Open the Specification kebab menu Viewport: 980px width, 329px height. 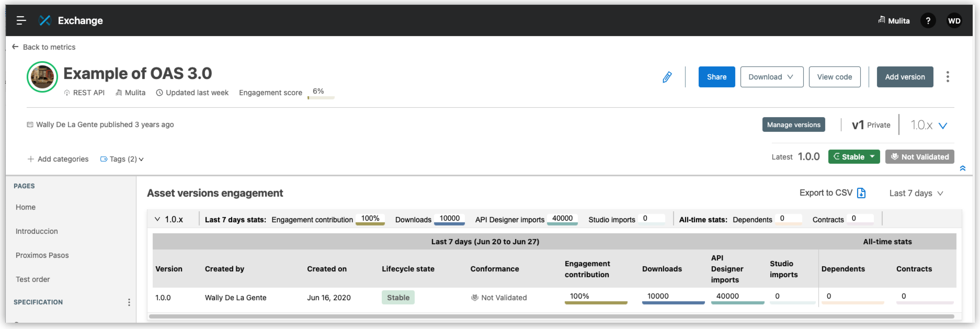click(x=129, y=302)
